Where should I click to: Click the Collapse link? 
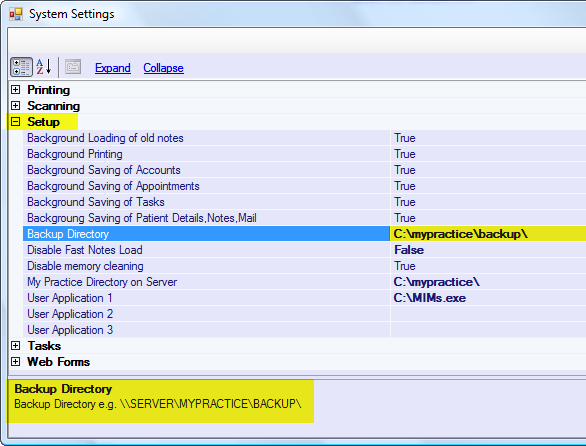163,68
